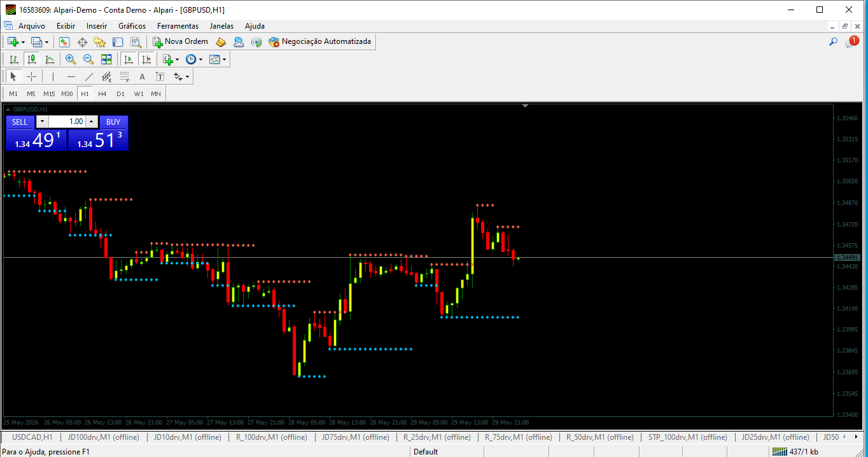Click the 1.34 51 buy price
The width and height of the screenshot is (868, 457).
98,141
